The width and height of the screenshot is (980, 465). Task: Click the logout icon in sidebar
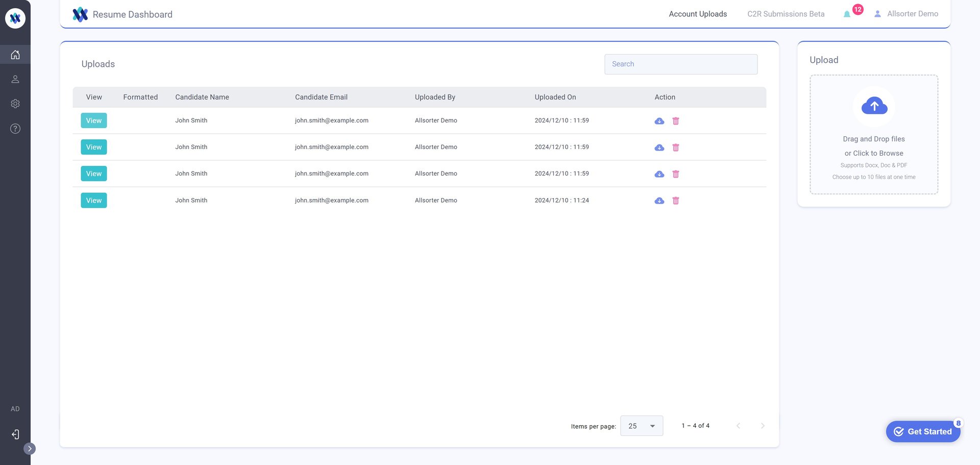[15, 434]
